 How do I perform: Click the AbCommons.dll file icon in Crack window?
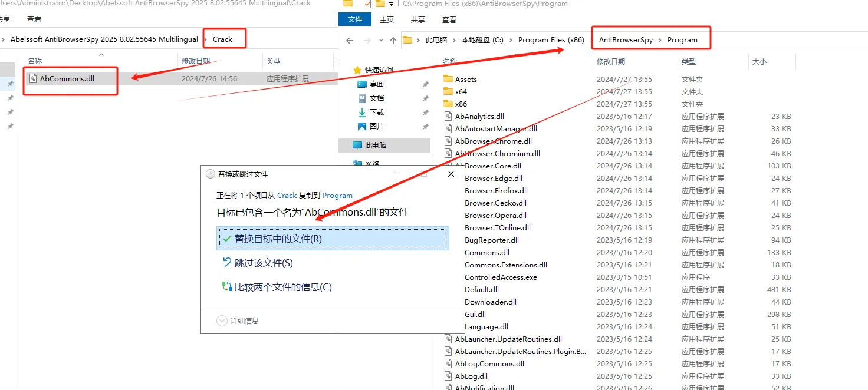33,78
